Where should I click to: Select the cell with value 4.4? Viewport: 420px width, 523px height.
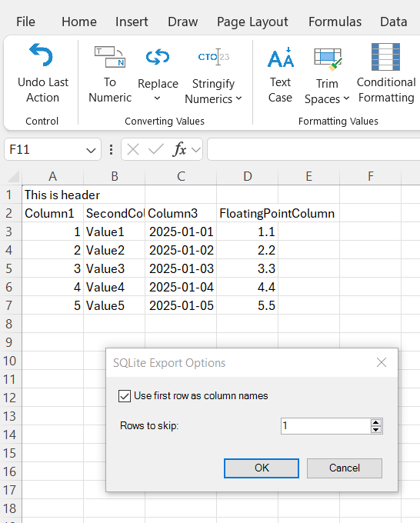247,287
